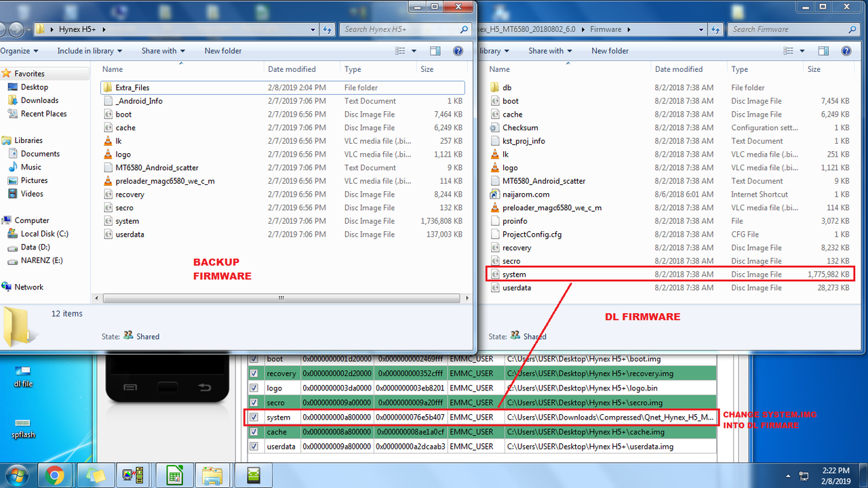The height and width of the screenshot is (488, 868).
Task: Select kst_proj_info text document
Action: point(524,141)
